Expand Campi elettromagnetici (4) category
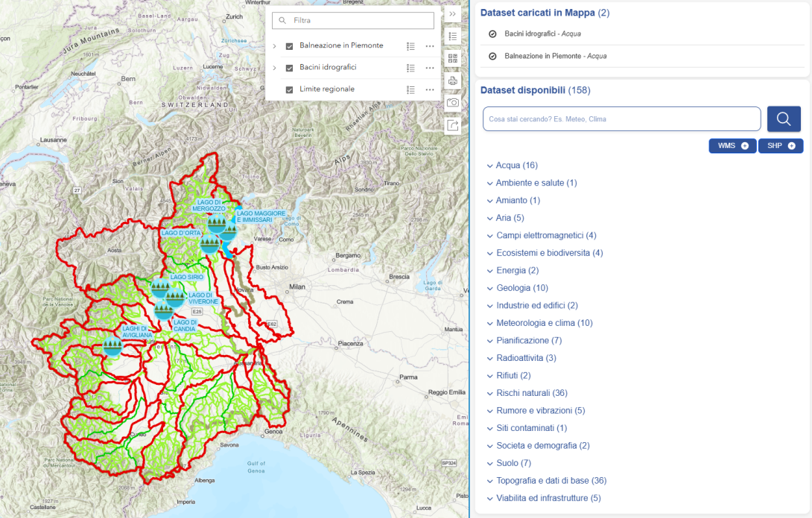Screen dimensions: 812x518 [542, 235]
